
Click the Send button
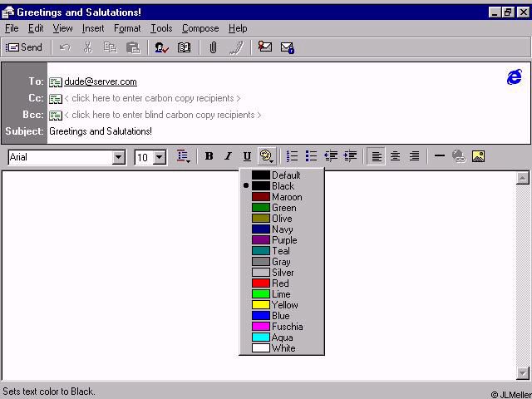[24, 47]
